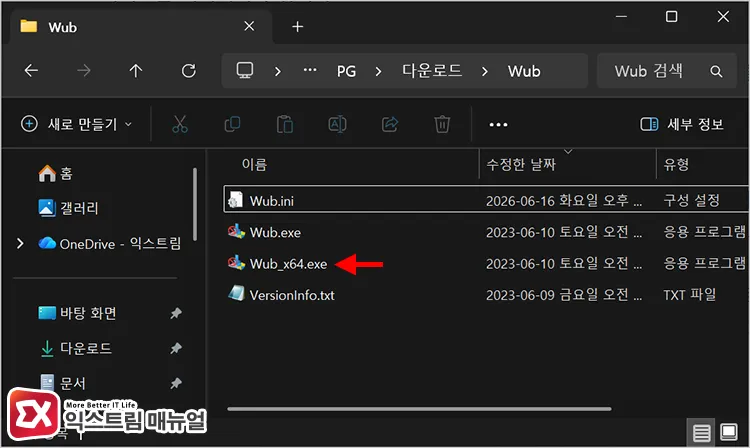Open OneDrive - 익스트림 in sidebar
This screenshot has width=750, height=448.
(x=110, y=244)
